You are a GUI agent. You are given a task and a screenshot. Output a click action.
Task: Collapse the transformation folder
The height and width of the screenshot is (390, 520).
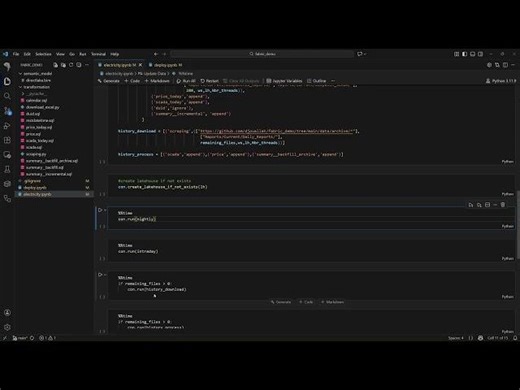36,87
